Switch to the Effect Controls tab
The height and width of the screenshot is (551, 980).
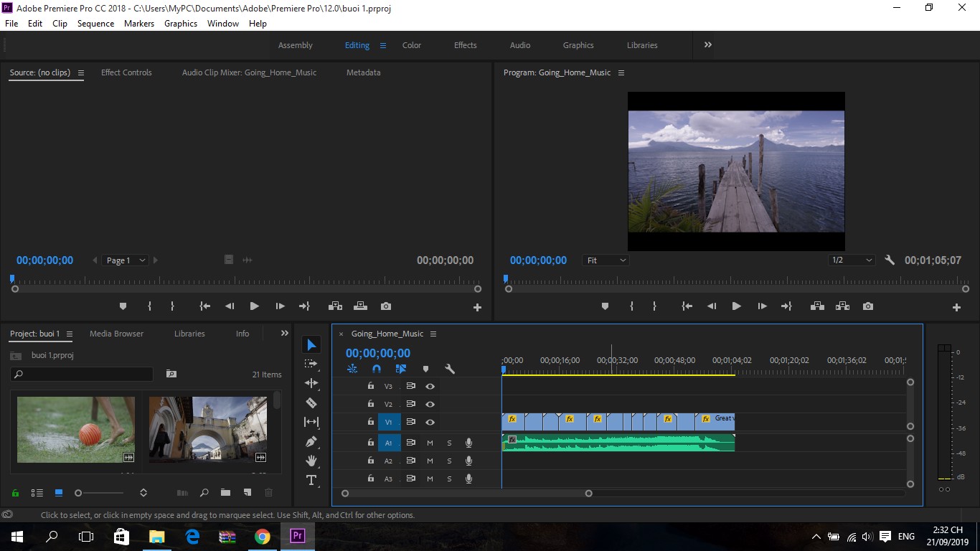126,72
